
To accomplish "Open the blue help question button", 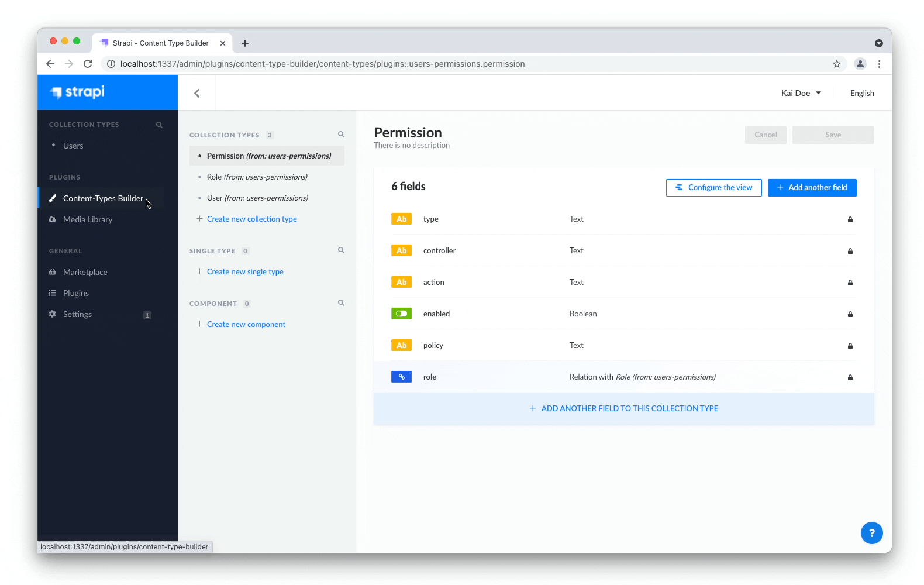I will [871, 532].
